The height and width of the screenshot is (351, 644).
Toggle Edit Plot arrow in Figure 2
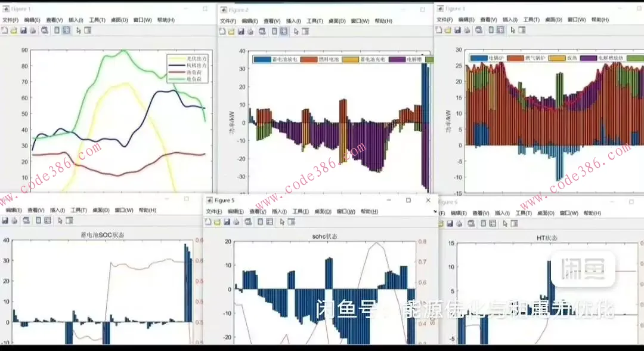[x=296, y=31]
